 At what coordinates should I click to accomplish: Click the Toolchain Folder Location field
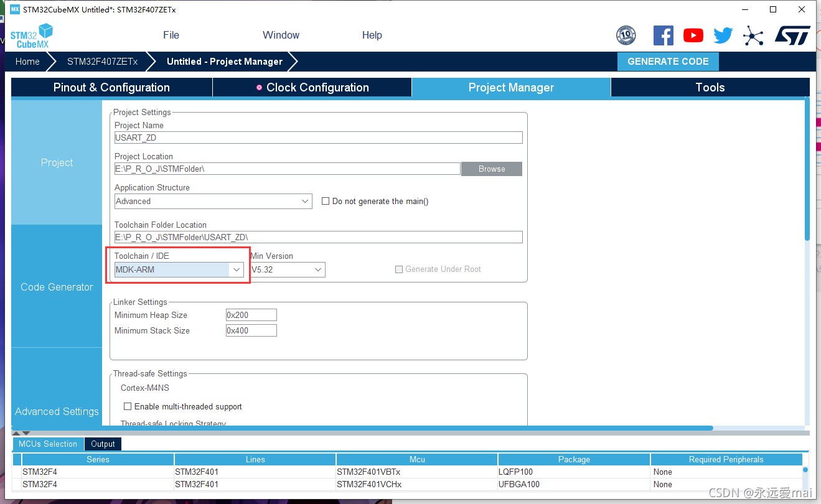(319, 237)
